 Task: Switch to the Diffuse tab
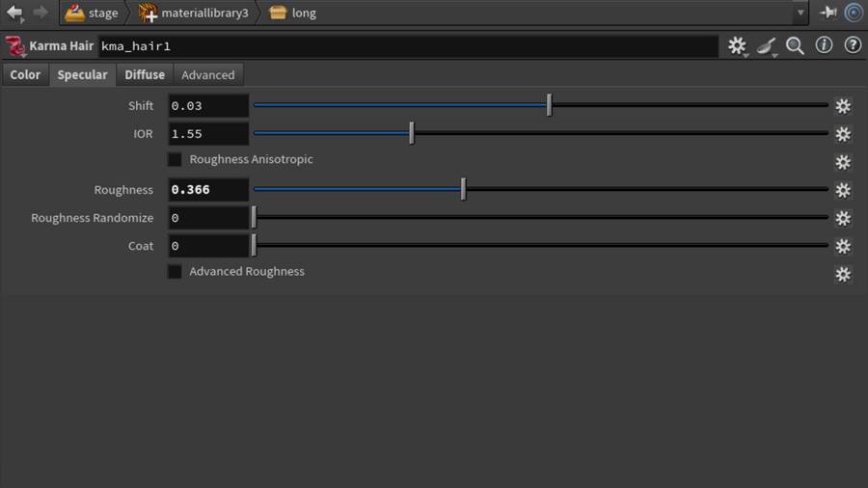pyautogui.click(x=145, y=74)
